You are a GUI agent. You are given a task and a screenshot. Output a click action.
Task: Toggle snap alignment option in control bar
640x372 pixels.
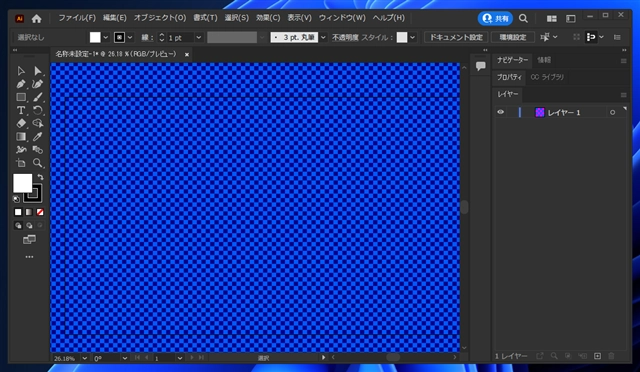(591, 37)
